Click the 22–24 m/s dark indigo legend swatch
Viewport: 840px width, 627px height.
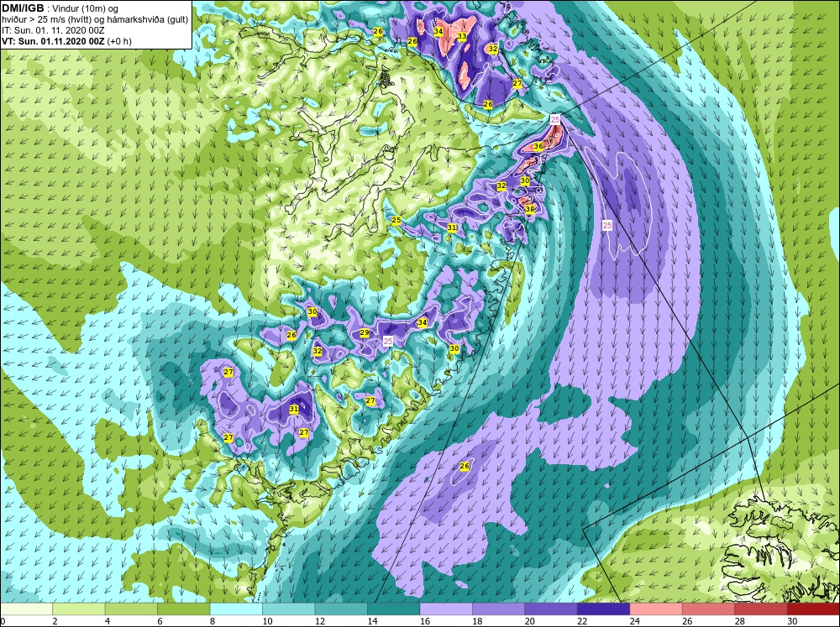click(x=604, y=609)
